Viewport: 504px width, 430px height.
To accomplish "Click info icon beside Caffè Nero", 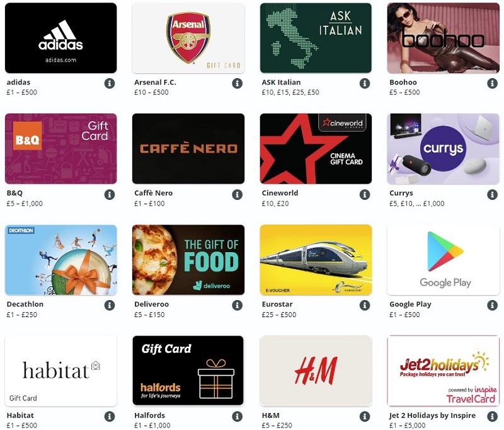I will click(x=238, y=195).
